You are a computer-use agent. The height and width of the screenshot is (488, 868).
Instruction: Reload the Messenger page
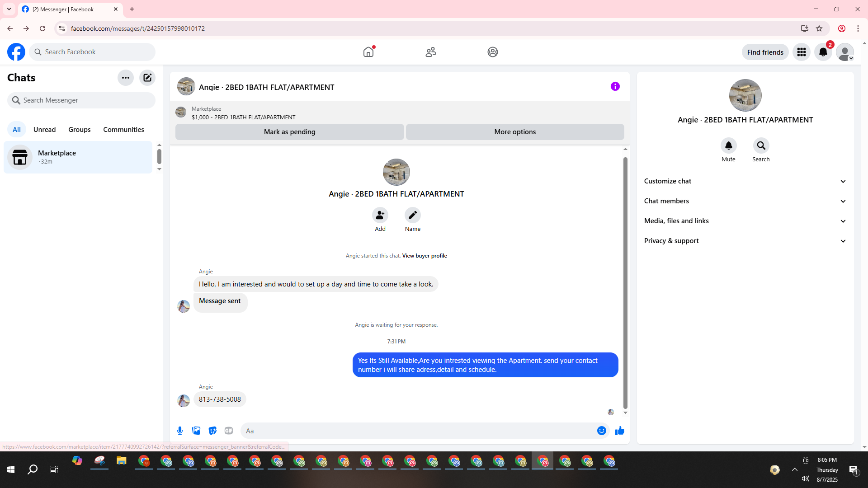point(42,28)
